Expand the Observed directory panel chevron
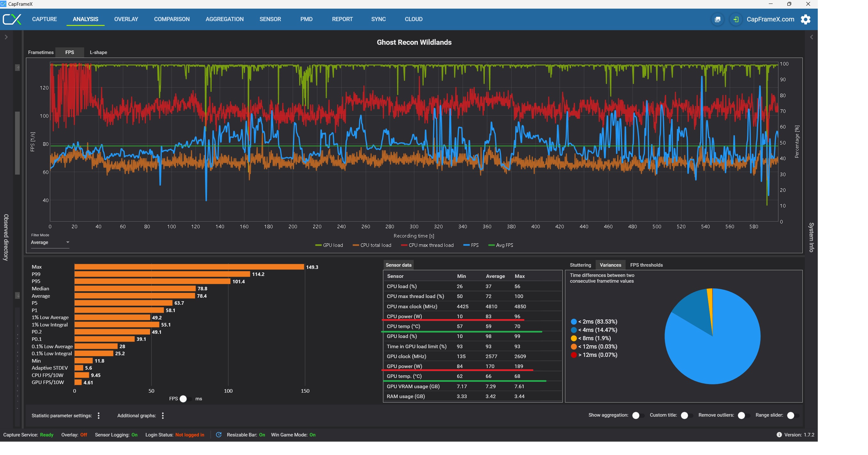868x455 pixels. point(6,37)
